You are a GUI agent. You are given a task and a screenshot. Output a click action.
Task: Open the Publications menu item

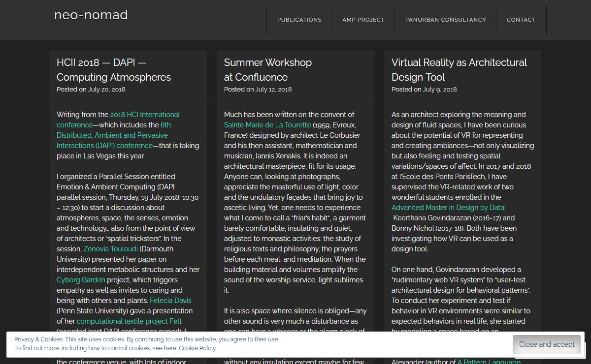tap(299, 20)
